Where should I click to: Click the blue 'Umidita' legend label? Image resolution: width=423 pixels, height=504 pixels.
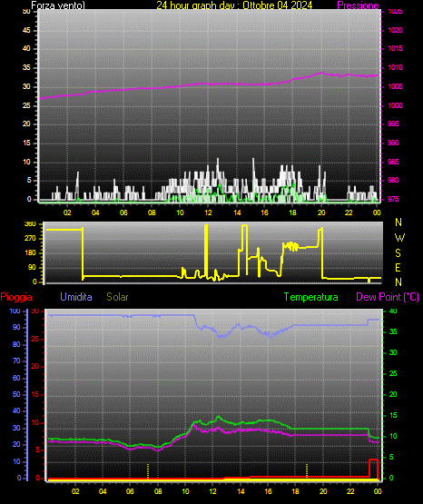click(76, 297)
